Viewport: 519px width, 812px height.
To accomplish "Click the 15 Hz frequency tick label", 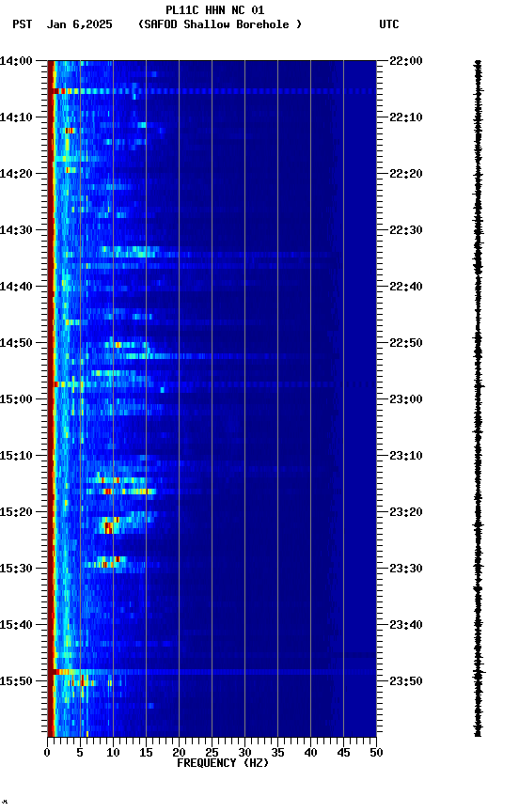I will coord(146,753).
